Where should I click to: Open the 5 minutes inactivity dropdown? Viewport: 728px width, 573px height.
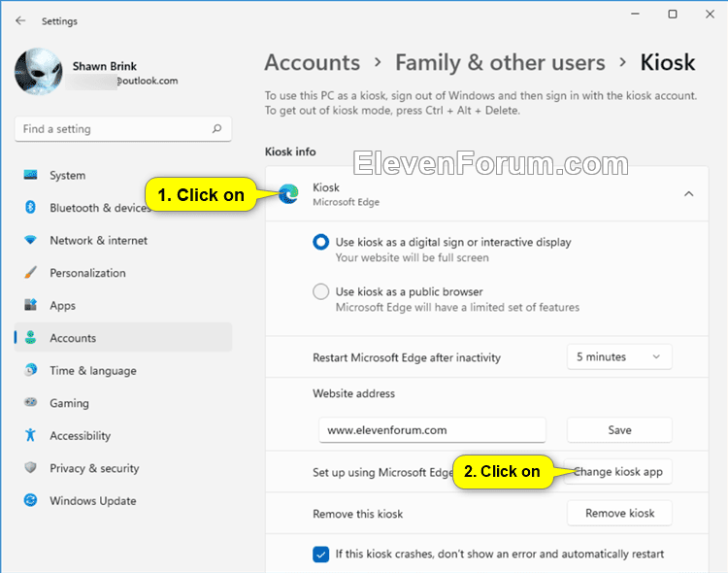tap(619, 356)
